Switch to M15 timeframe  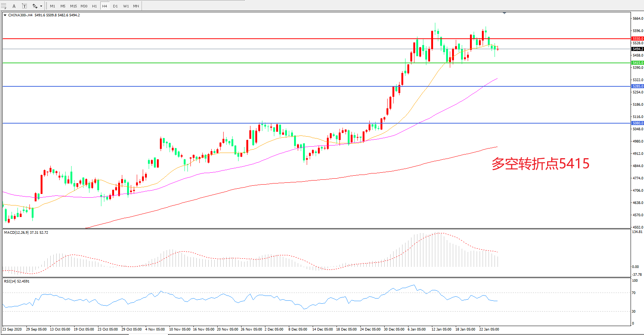[73, 6]
